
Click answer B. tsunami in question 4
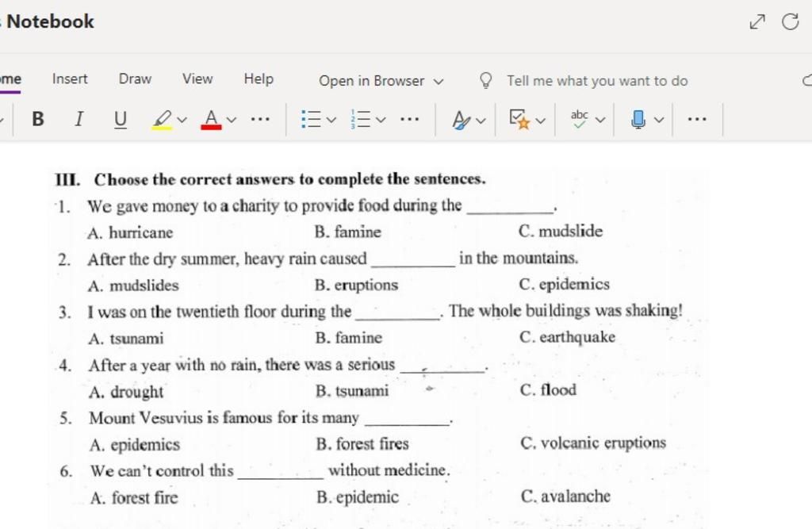pyautogui.click(x=352, y=391)
